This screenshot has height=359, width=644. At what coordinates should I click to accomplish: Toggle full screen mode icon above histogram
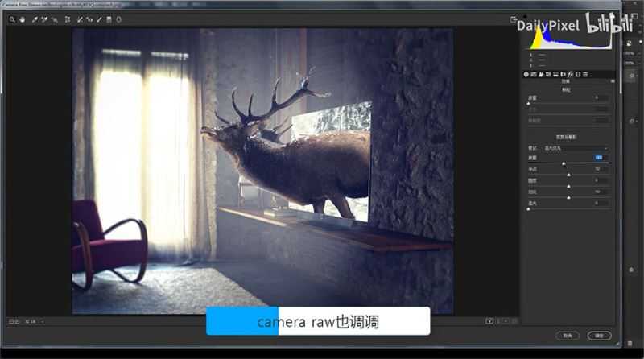(514, 19)
